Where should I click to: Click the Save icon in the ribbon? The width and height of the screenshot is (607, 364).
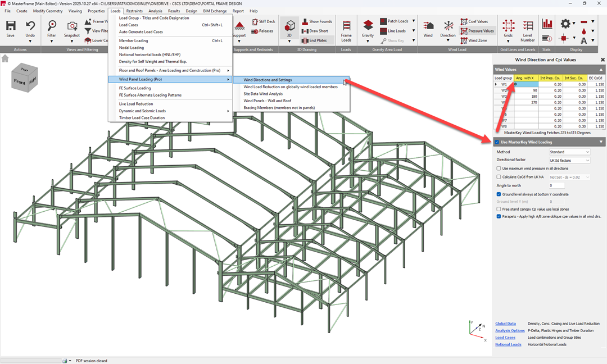tap(11, 26)
